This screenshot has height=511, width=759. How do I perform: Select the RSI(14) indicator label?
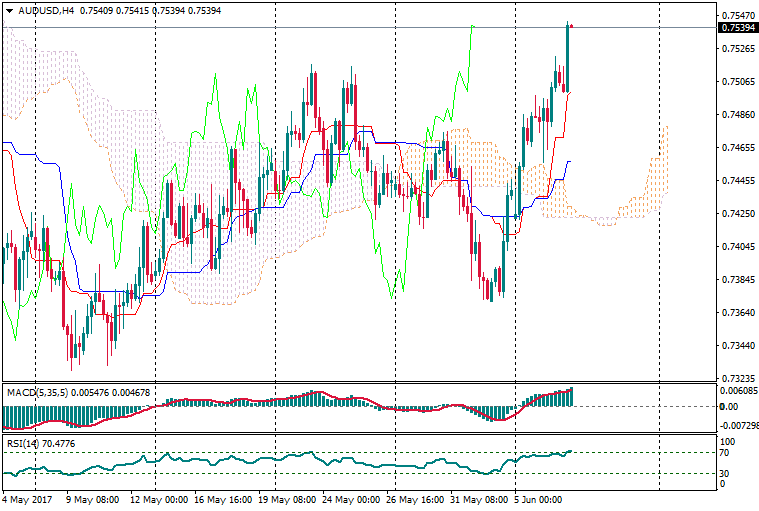click(x=26, y=442)
